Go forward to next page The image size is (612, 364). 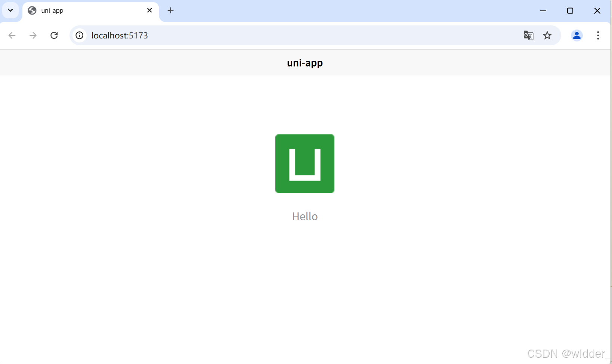(x=33, y=35)
